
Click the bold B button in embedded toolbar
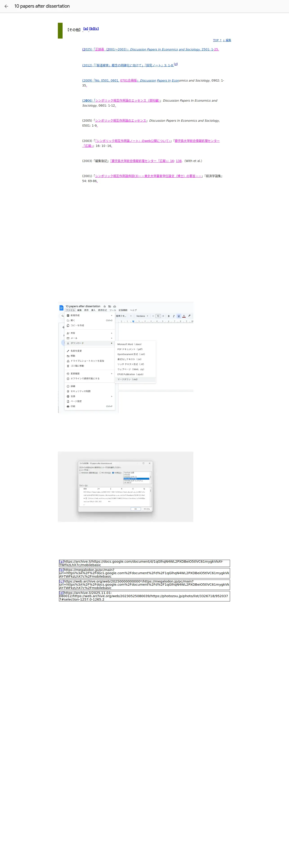(169, 316)
